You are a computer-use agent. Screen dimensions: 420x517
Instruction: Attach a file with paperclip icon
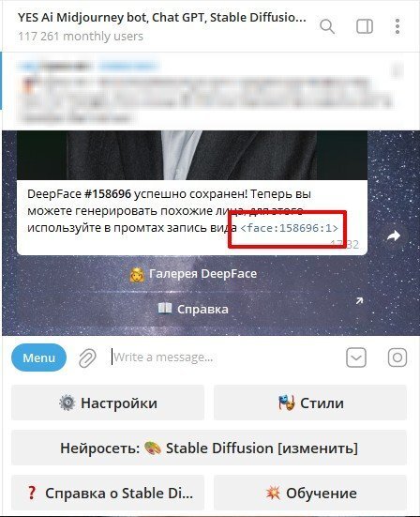tap(87, 358)
